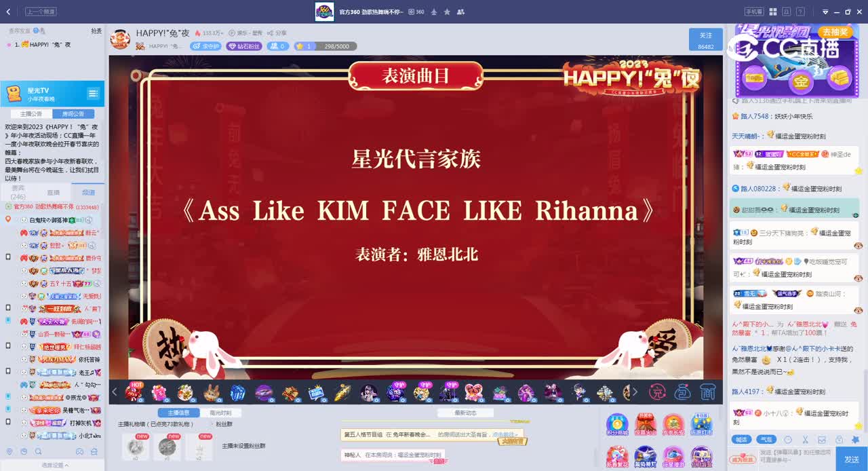Click the blue star icon in chat toolbar
Image resolution: width=868 pixels, height=471 pixels.
pos(855,440)
